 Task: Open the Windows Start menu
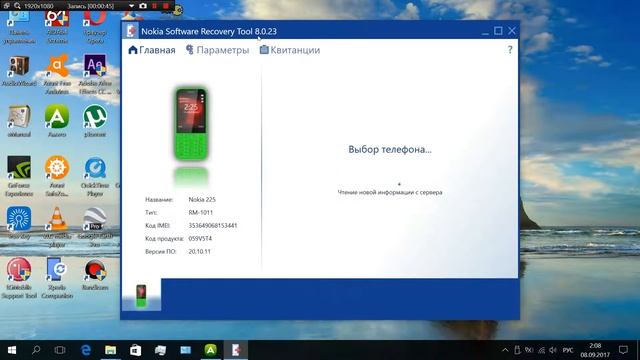(12, 350)
